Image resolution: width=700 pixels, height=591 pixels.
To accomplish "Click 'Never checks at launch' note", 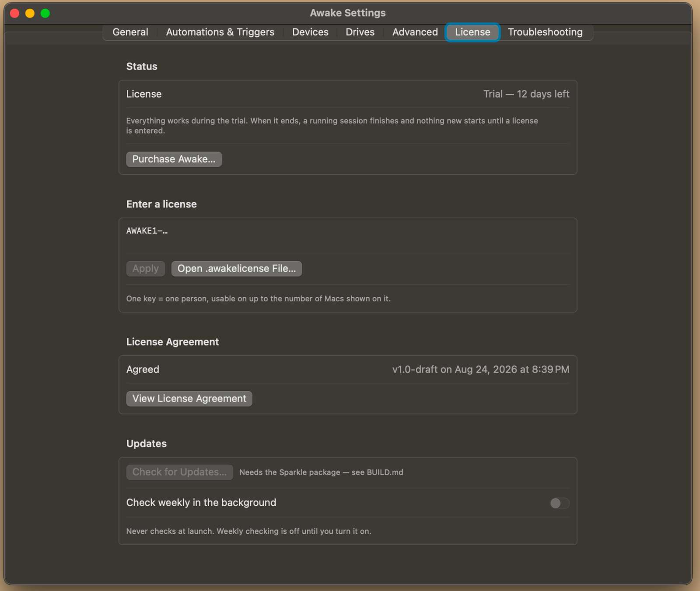I will 248,531.
